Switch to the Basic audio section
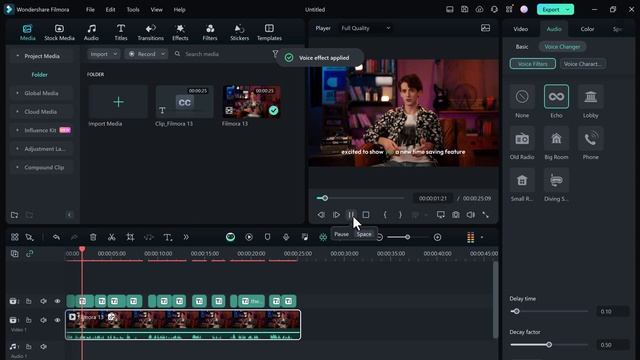The height and width of the screenshot is (360, 640). coord(522,47)
